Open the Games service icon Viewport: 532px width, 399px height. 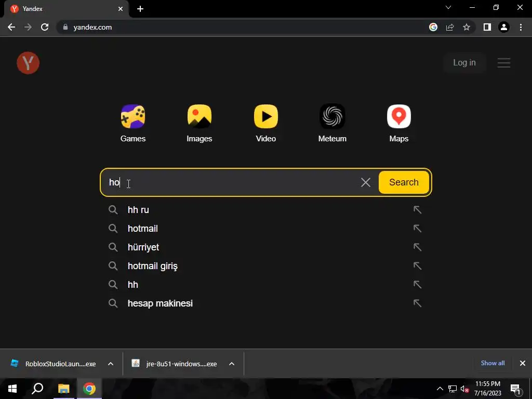133,116
